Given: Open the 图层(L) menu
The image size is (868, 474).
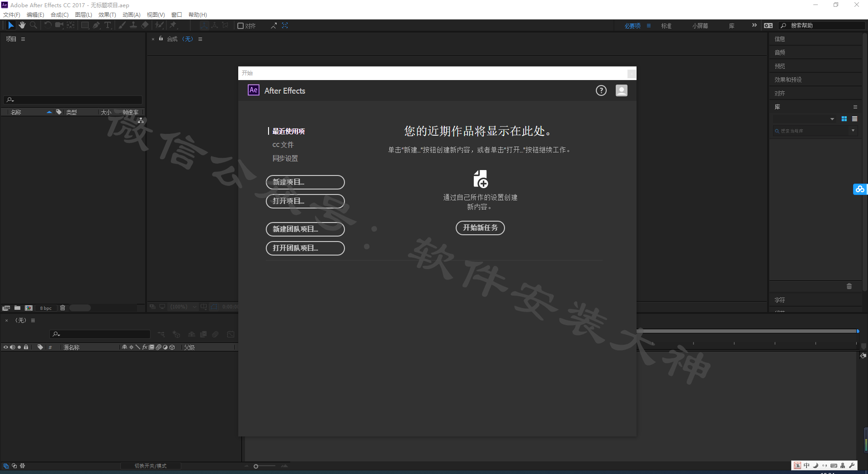Looking at the screenshot, I should click(84, 15).
